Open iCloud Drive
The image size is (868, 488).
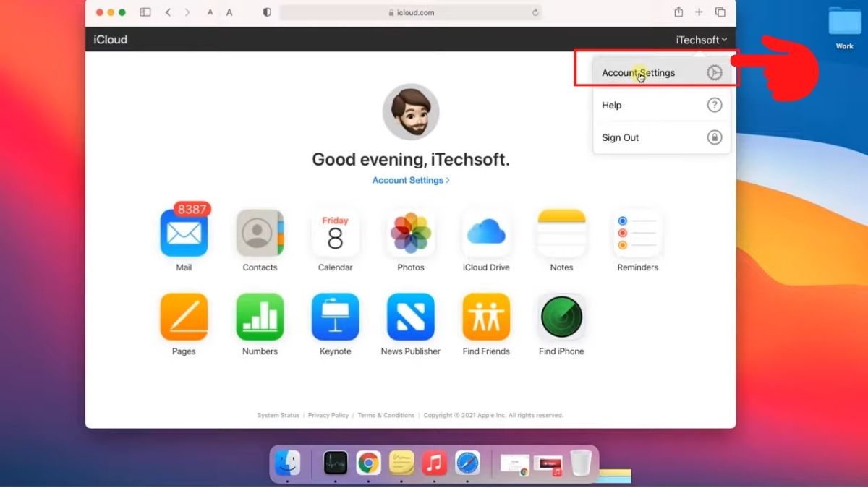click(x=486, y=233)
